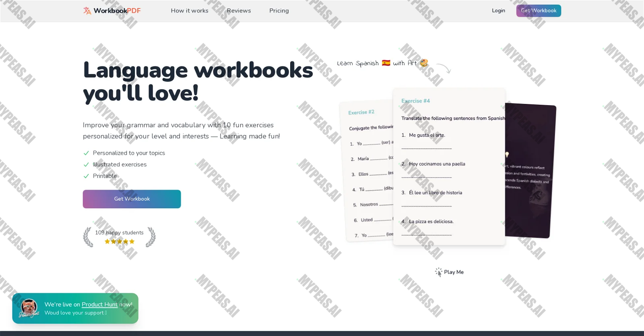Click the large Get Workbook hero button

pos(132,199)
